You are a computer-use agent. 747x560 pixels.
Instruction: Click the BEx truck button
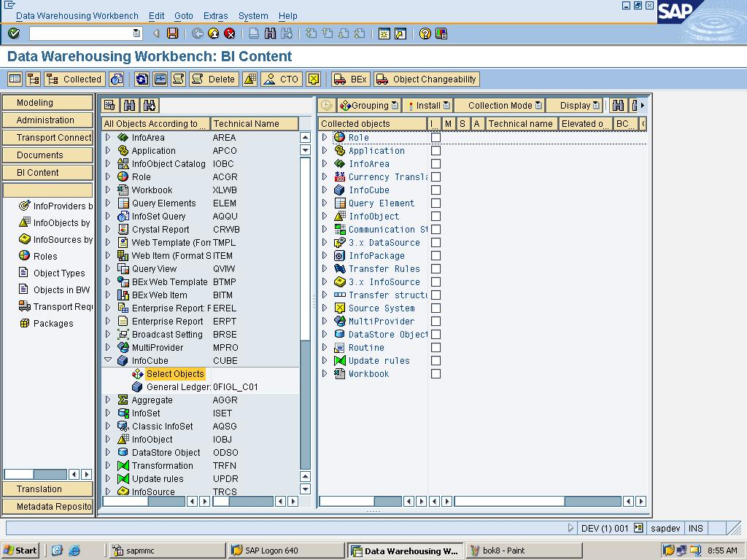(x=351, y=79)
